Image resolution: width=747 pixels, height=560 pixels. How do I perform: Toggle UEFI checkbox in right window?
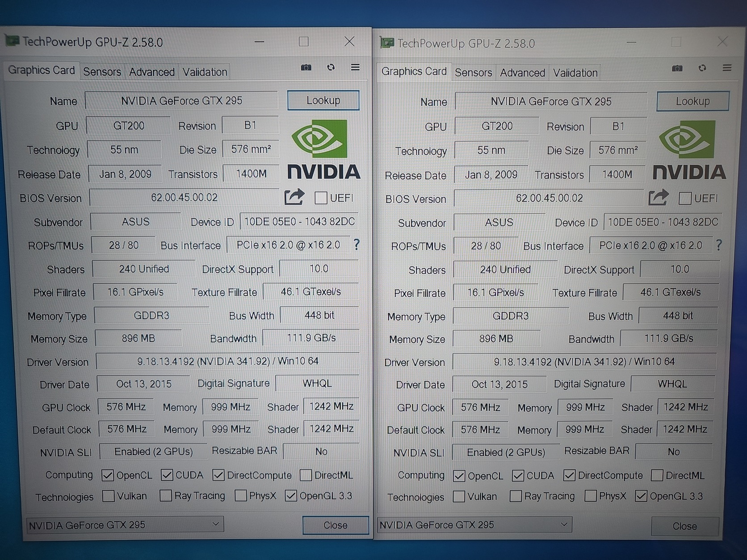(x=685, y=198)
